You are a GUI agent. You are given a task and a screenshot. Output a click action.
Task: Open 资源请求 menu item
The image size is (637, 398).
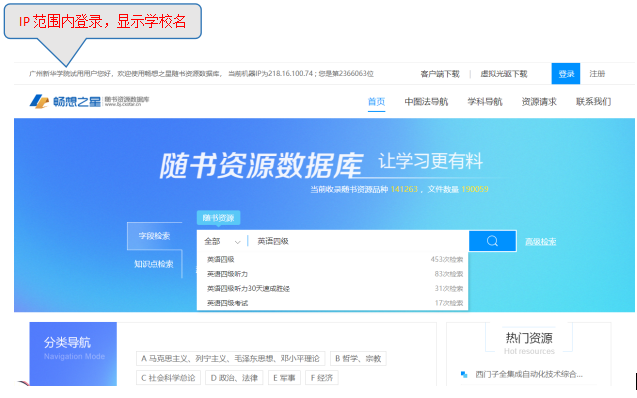(x=539, y=102)
